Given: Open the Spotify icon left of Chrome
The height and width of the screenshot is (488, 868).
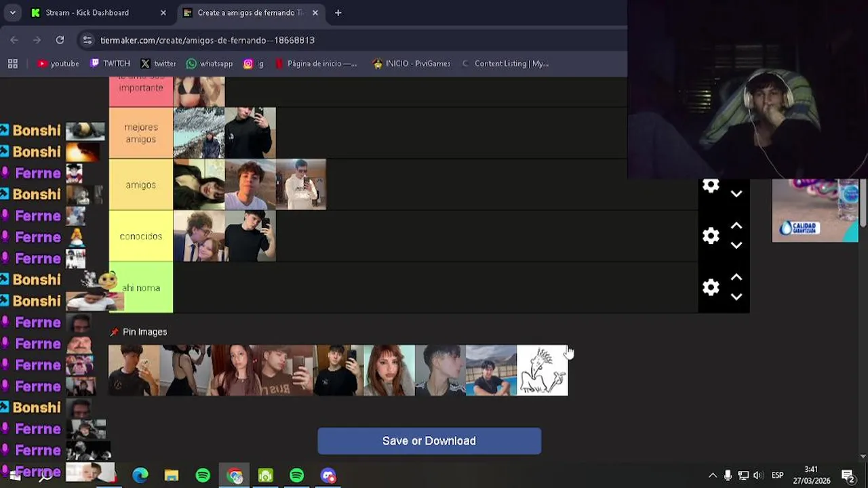Looking at the screenshot, I should coord(203,475).
